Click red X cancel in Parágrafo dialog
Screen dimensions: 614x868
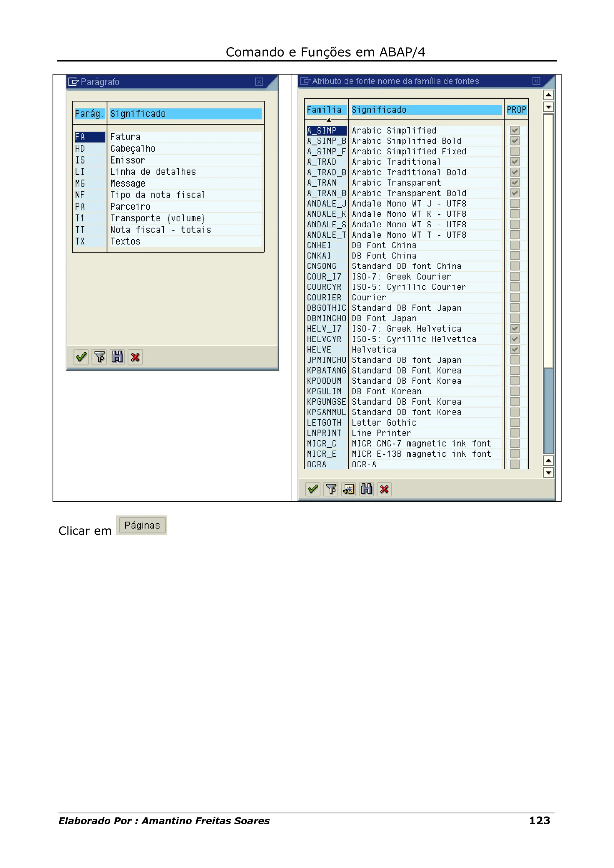[135, 357]
